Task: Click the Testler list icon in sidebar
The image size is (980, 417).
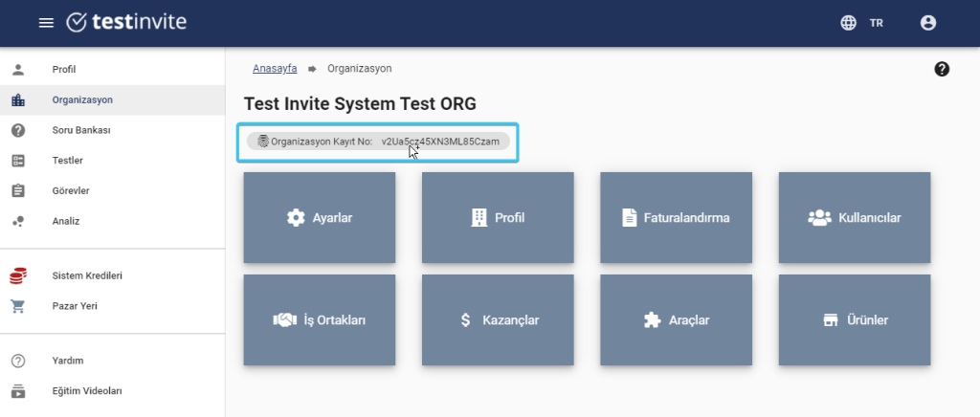Action: [x=18, y=161]
